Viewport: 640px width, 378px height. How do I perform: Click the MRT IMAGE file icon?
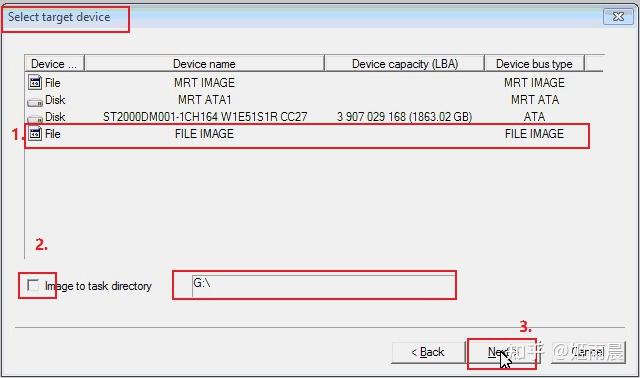pos(35,82)
